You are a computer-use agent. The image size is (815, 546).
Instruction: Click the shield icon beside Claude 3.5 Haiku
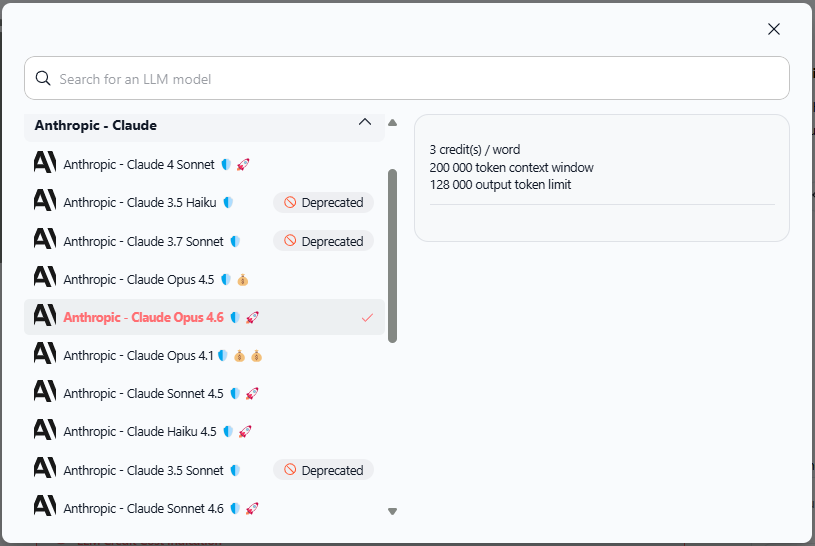[229, 203]
